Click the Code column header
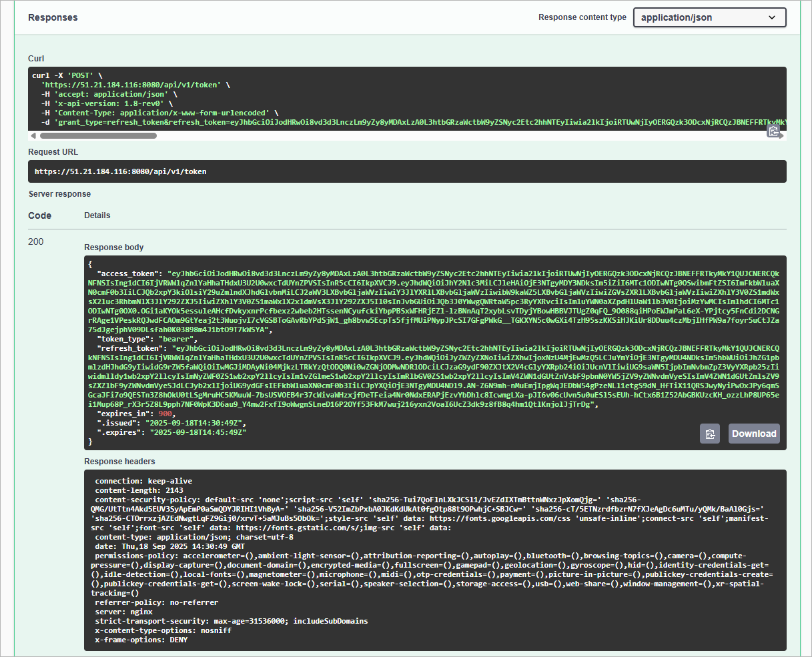Image resolution: width=812 pixels, height=657 pixels. (x=40, y=215)
